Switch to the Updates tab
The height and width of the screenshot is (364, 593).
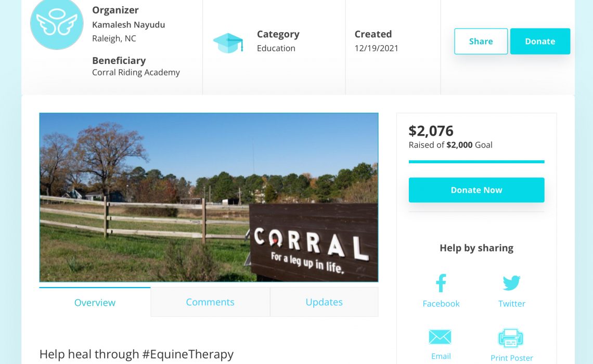(x=324, y=302)
